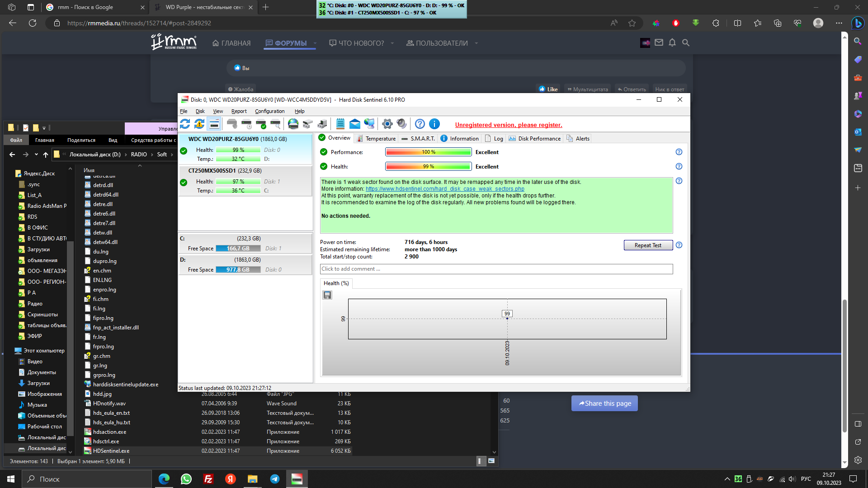This screenshot has width=868, height=488.
Task: Expand the ЧТО НОВОГО? dropdown arrow
Action: pyautogui.click(x=392, y=43)
